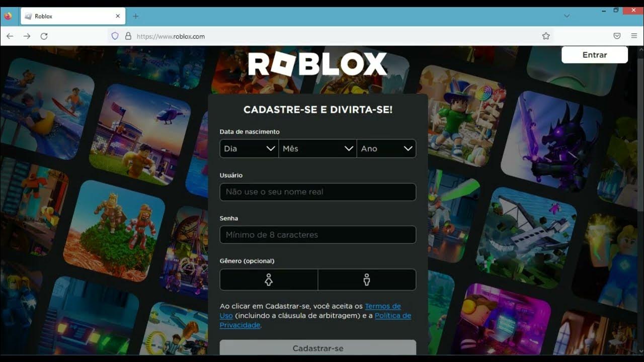Viewport: 644px width, 362px height.
Task: Open the Mês birth month dropdown
Action: click(317, 148)
